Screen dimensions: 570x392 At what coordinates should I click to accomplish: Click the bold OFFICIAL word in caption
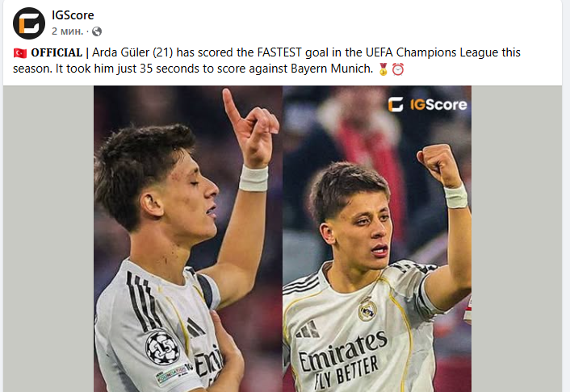(57, 52)
